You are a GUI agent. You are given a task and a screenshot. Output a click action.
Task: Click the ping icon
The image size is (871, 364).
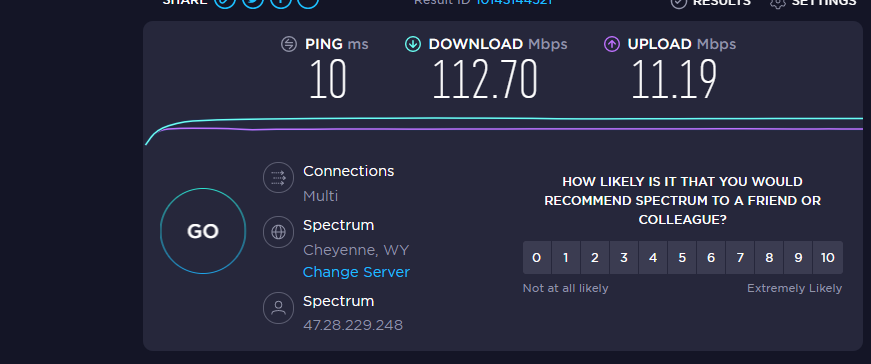(x=289, y=44)
